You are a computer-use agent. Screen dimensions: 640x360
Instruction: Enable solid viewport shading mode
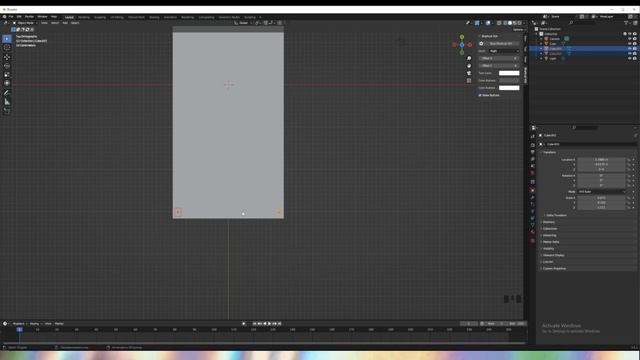(x=510, y=23)
